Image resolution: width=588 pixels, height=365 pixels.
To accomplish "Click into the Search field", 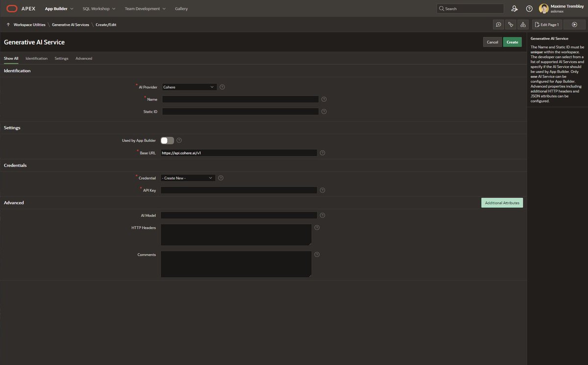I will [470, 8].
